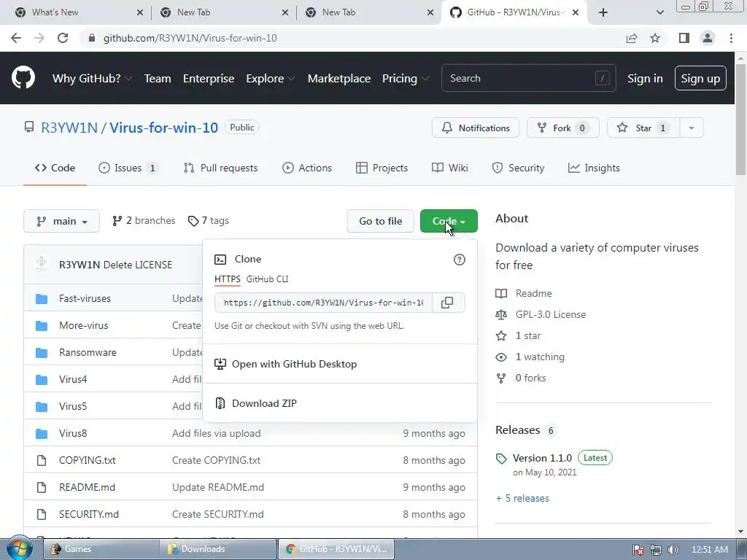Click the Download ZIP archive icon

pyautogui.click(x=220, y=403)
